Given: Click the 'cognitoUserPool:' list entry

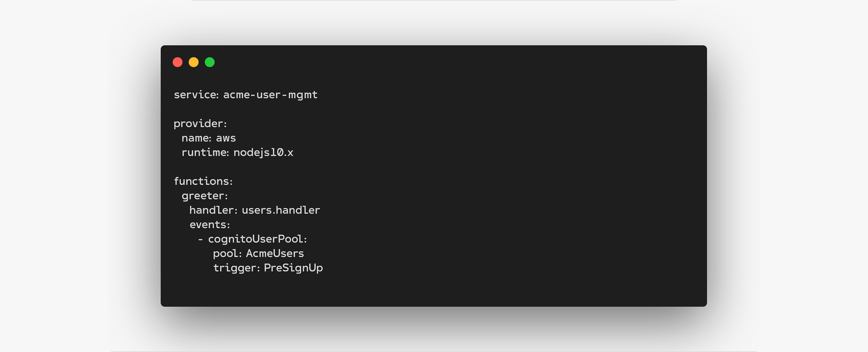Looking at the screenshot, I should [x=257, y=239].
